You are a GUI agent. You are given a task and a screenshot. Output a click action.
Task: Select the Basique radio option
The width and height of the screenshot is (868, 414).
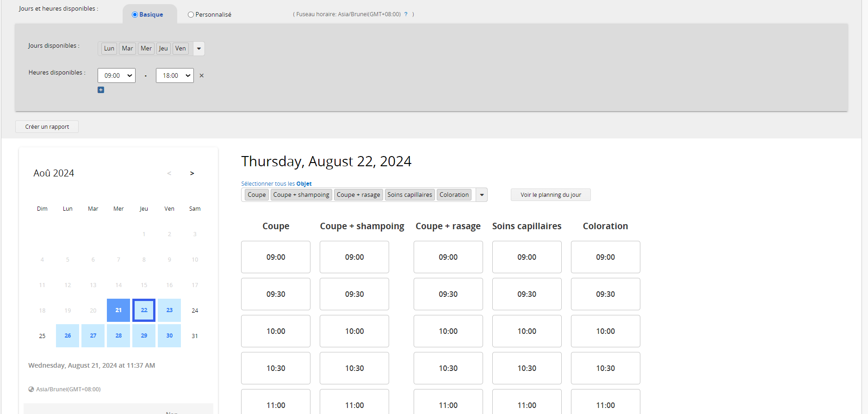click(x=135, y=15)
